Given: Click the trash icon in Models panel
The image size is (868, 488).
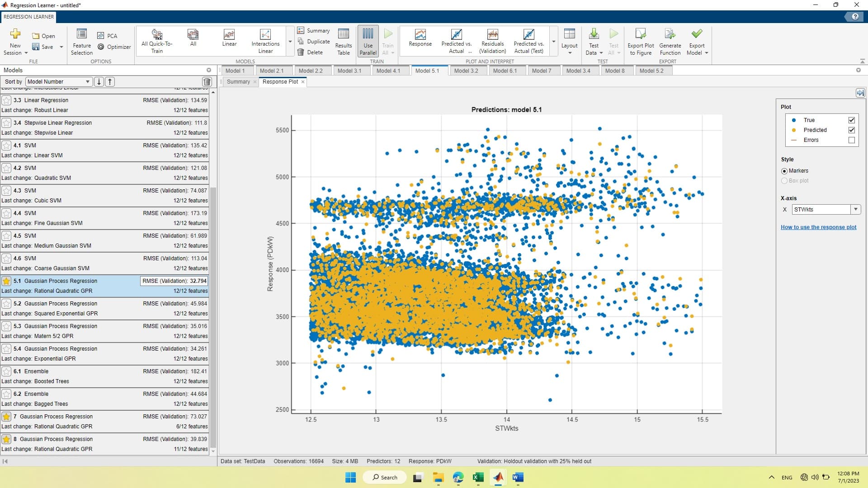Looking at the screenshot, I should (x=207, y=82).
